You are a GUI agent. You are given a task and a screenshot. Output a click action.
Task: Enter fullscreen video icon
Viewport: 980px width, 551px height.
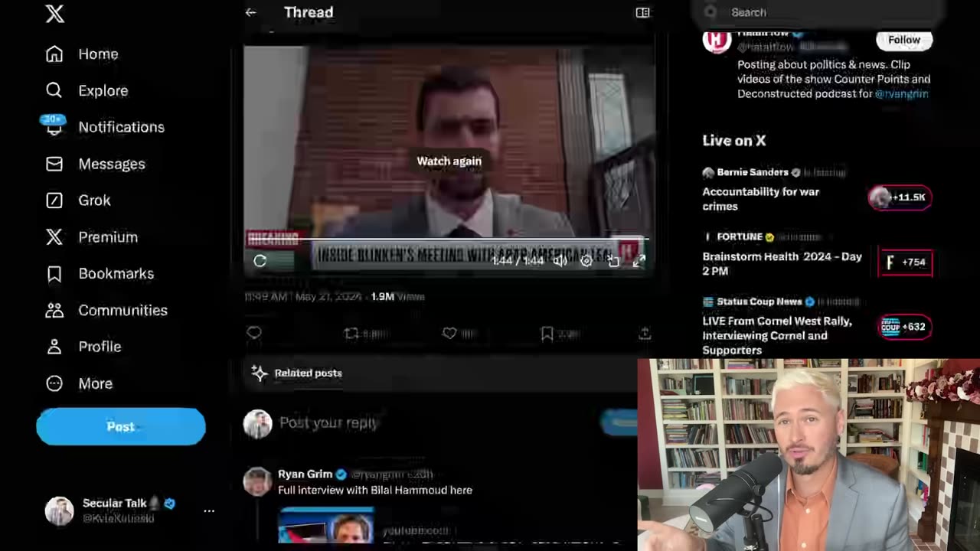pos(639,261)
